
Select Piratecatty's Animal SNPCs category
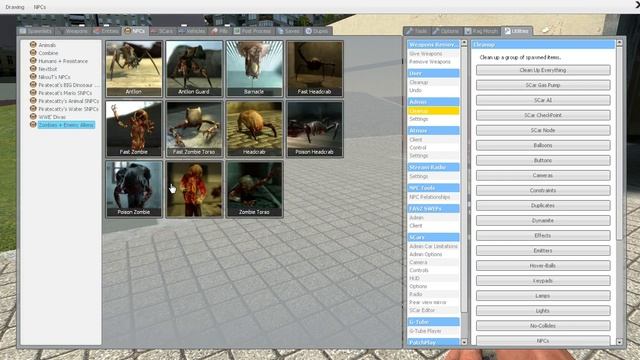[69, 101]
